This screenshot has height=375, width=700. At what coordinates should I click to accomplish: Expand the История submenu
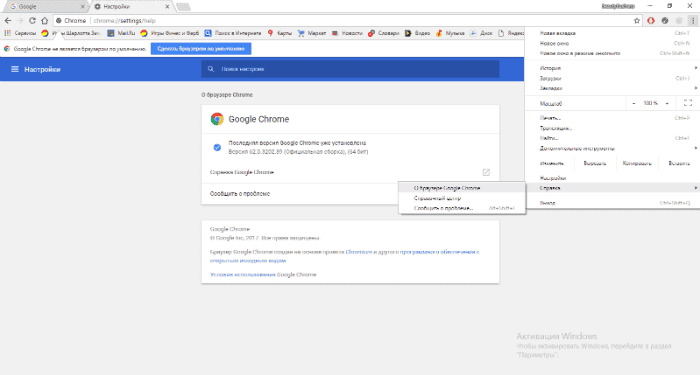pos(612,68)
